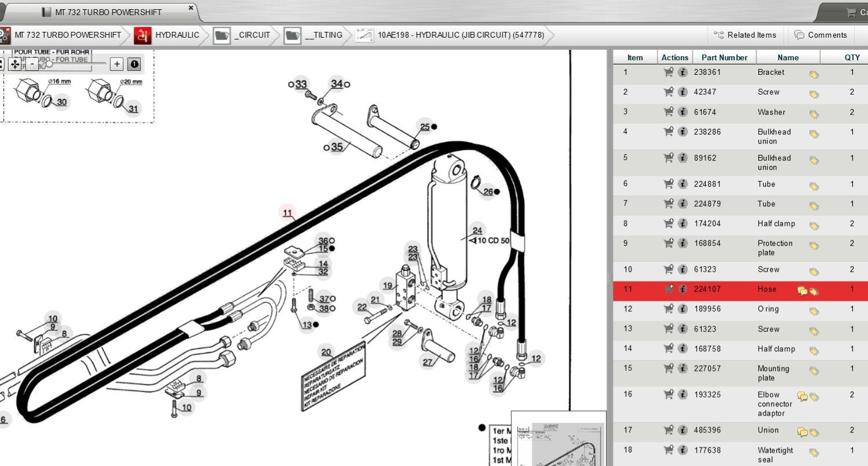Open the _CIRCUIT folder breadcrumb
Image resolution: width=868 pixels, height=466 pixels.
tap(242, 35)
